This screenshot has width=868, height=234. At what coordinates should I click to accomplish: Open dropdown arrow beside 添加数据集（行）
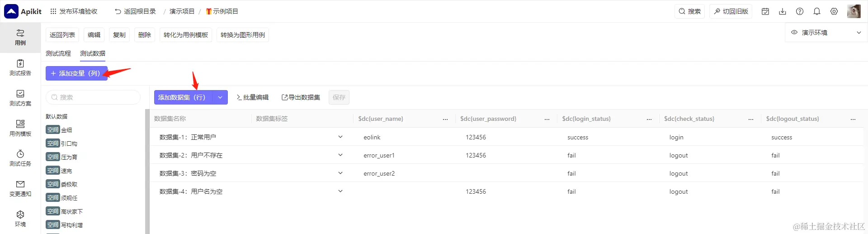click(x=220, y=97)
